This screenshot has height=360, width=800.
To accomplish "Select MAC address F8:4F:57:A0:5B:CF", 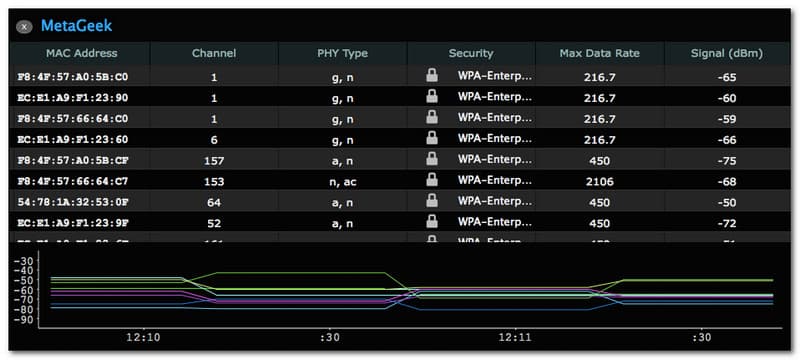I will tap(72, 161).
